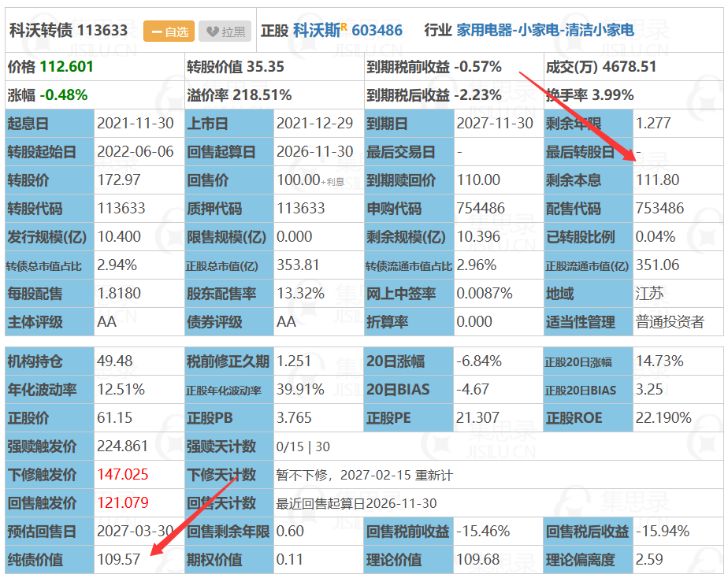This screenshot has width=728, height=578.
Task: Click the 正股PB value 3.765
Action: [x=295, y=417]
